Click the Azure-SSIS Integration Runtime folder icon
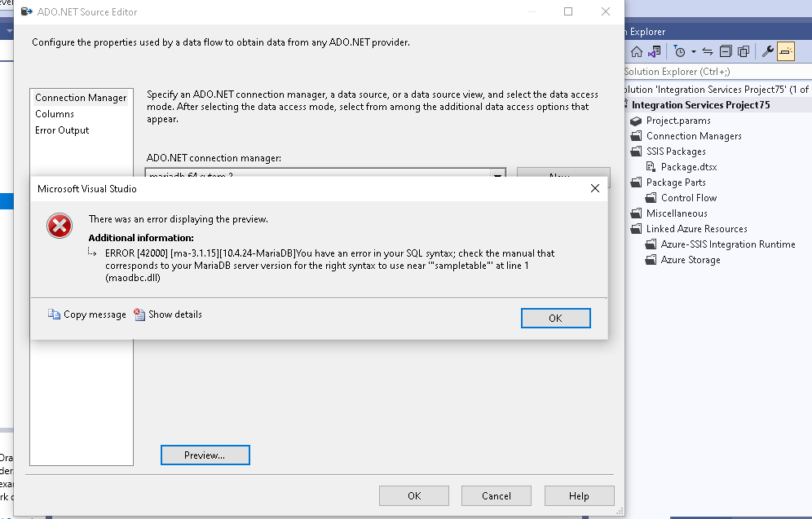The image size is (812, 519). pos(651,244)
